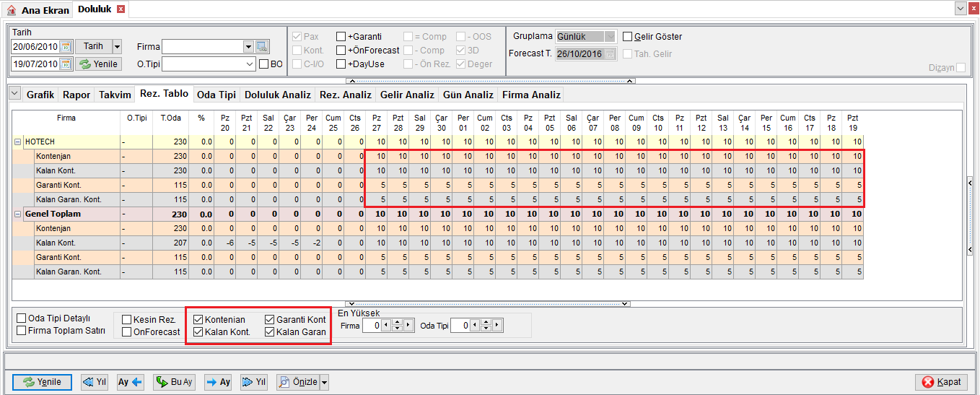Select the Oda Tipi tab

click(x=216, y=95)
